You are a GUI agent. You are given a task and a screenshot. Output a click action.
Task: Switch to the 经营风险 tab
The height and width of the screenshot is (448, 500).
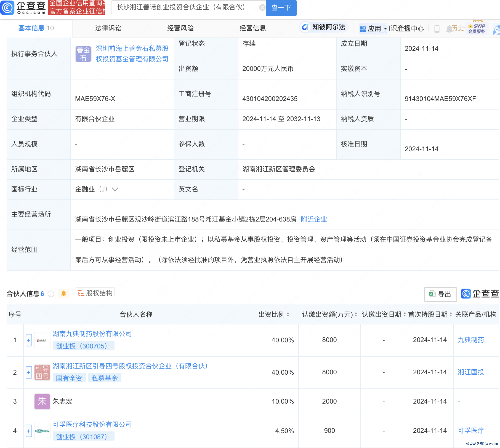(x=180, y=28)
